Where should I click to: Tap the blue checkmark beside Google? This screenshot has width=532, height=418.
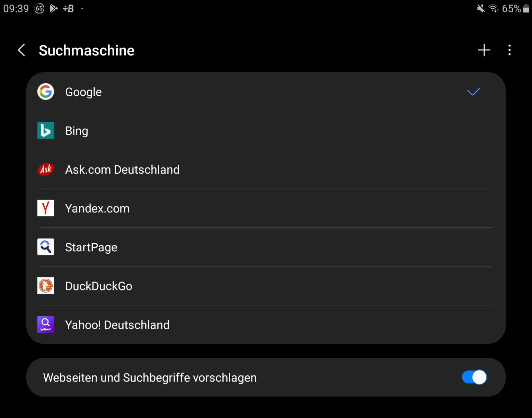coord(473,92)
